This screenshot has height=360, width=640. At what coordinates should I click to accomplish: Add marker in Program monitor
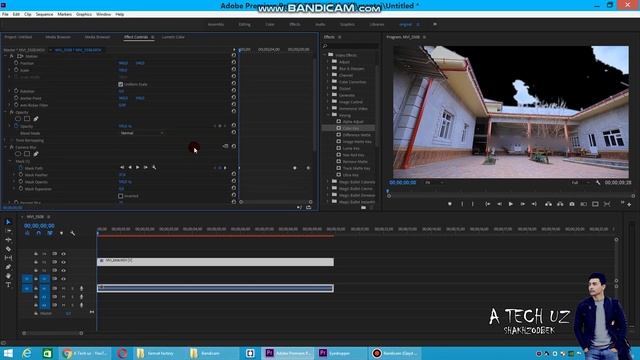tap(450, 204)
